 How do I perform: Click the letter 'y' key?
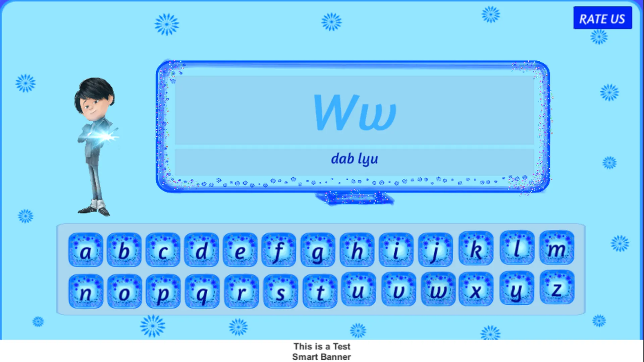tap(515, 290)
